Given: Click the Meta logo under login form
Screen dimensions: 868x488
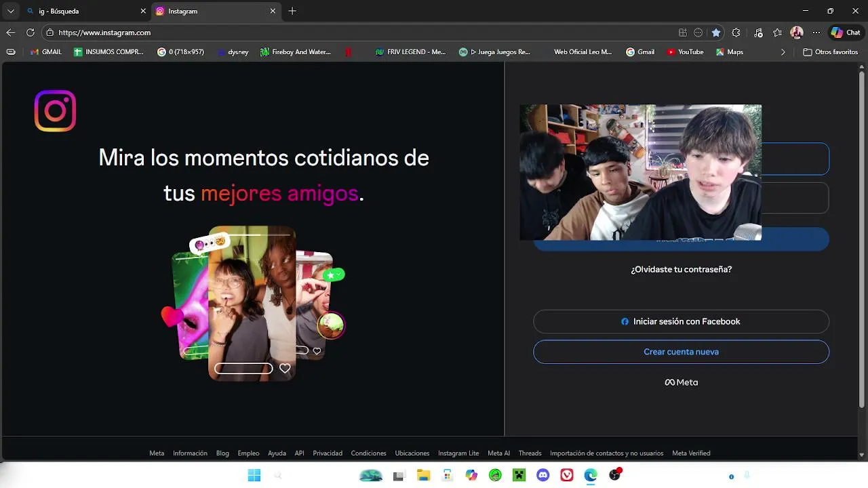Looking at the screenshot, I should (681, 382).
